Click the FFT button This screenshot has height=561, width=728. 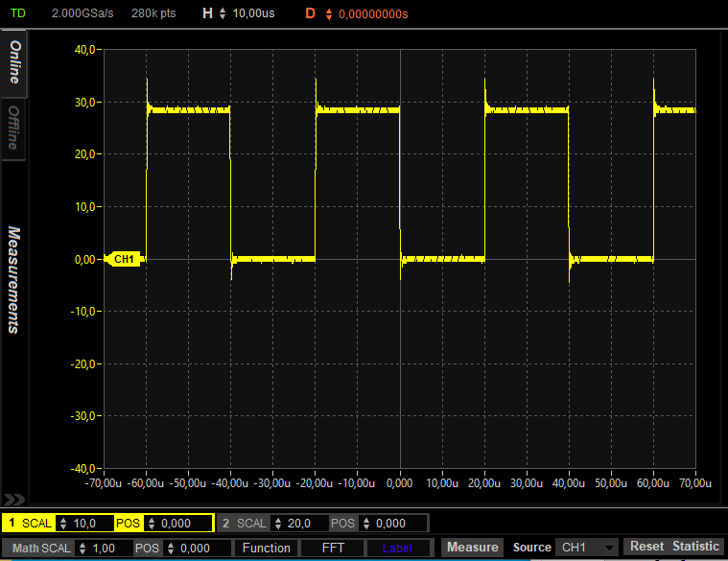click(333, 548)
